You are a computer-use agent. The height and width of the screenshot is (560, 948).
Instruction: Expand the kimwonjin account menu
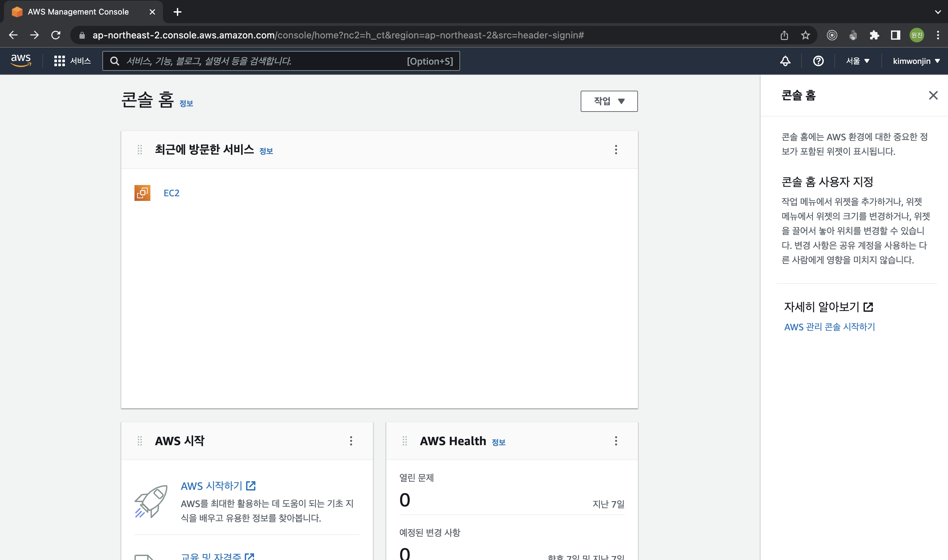point(916,61)
